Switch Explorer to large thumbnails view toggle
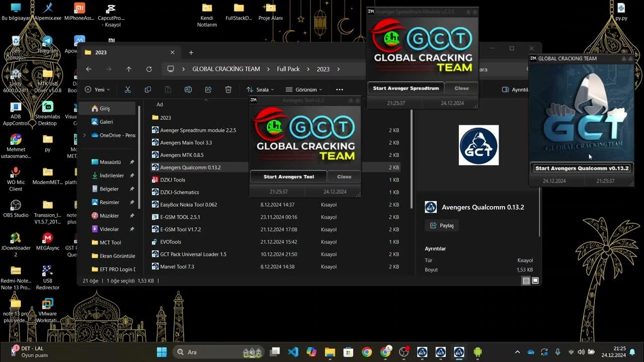 [x=535, y=281]
